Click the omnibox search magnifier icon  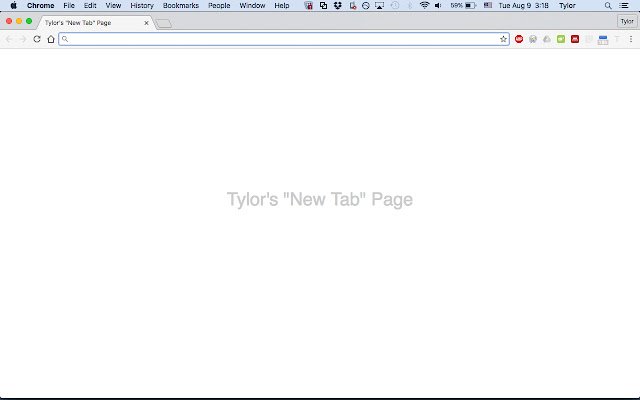[65, 39]
